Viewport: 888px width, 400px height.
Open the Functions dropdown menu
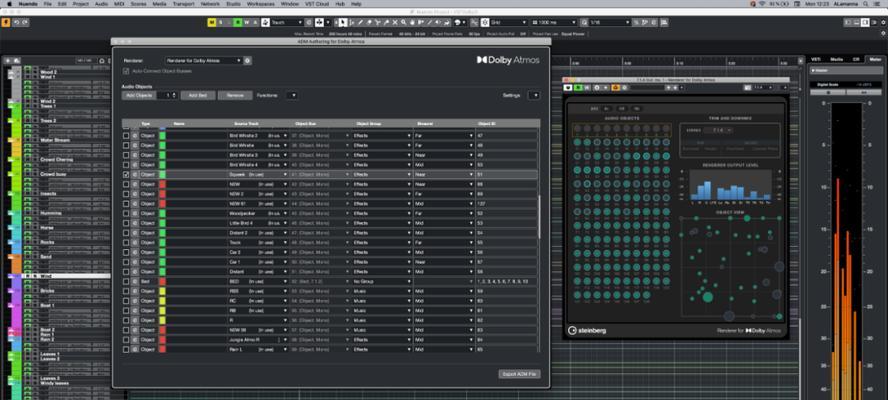coord(292,96)
